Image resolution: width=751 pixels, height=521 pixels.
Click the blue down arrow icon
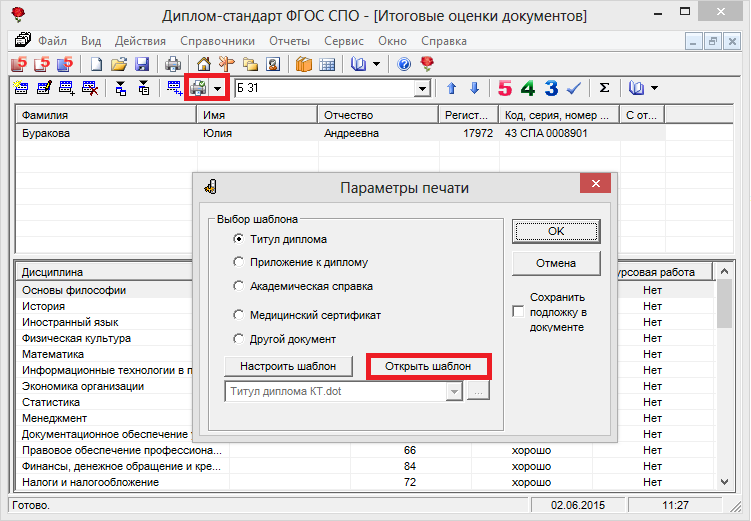click(x=474, y=88)
